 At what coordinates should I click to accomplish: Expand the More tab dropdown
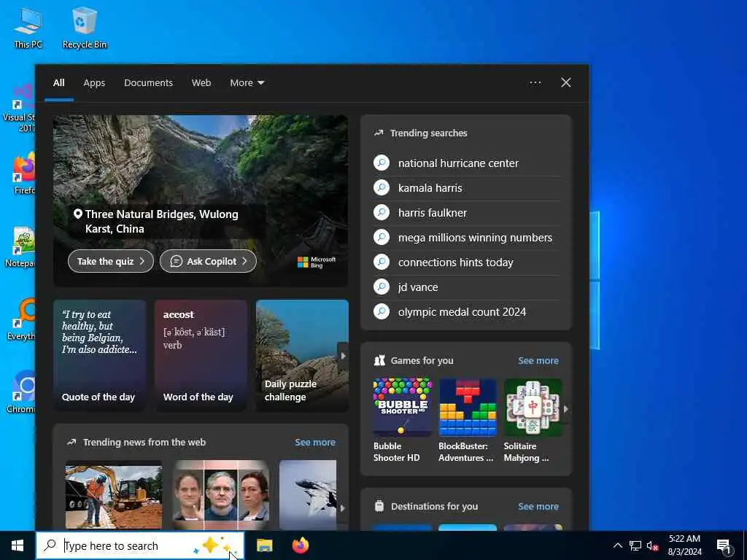(247, 83)
